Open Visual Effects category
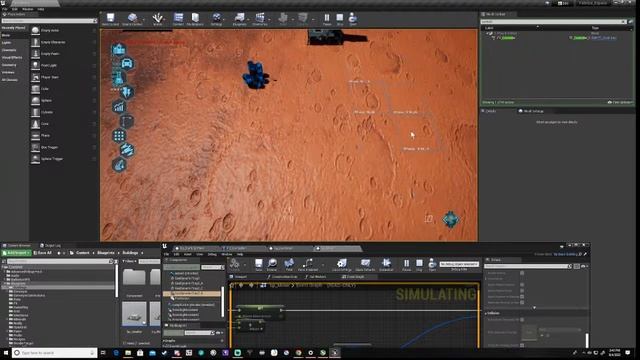The image size is (640, 360). click(x=12, y=58)
